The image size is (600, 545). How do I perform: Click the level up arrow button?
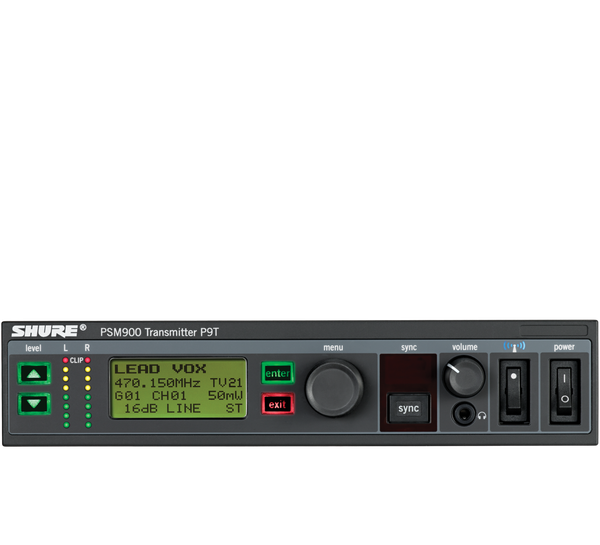pos(34,374)
